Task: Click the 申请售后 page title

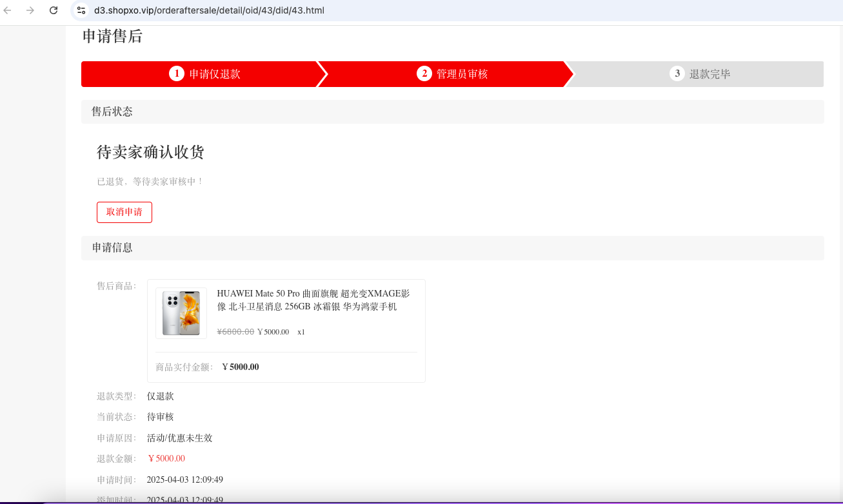Action: (x=112, y=37)
